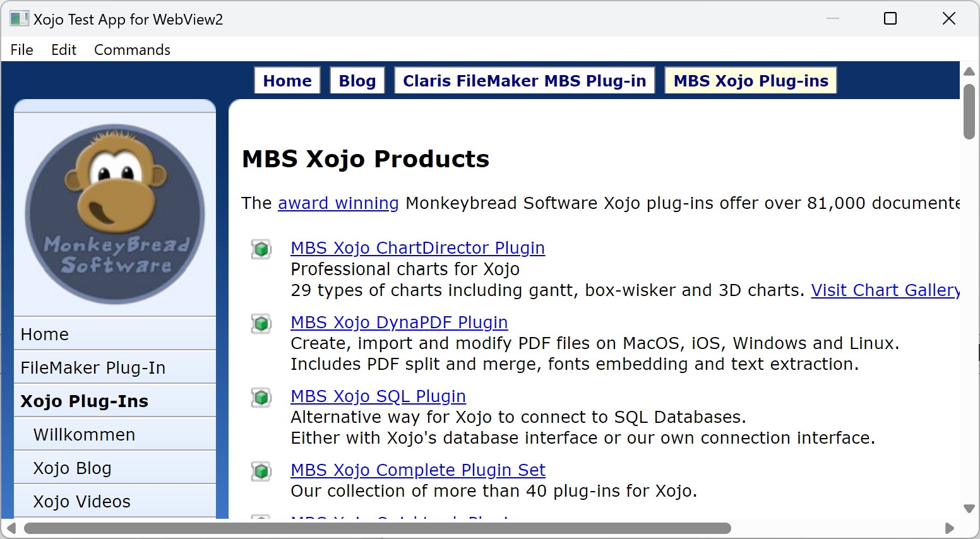Image resolution: width=980 pixels, height=539 pixels.
Task: Click the award winning link
Action: pos(338,203)
